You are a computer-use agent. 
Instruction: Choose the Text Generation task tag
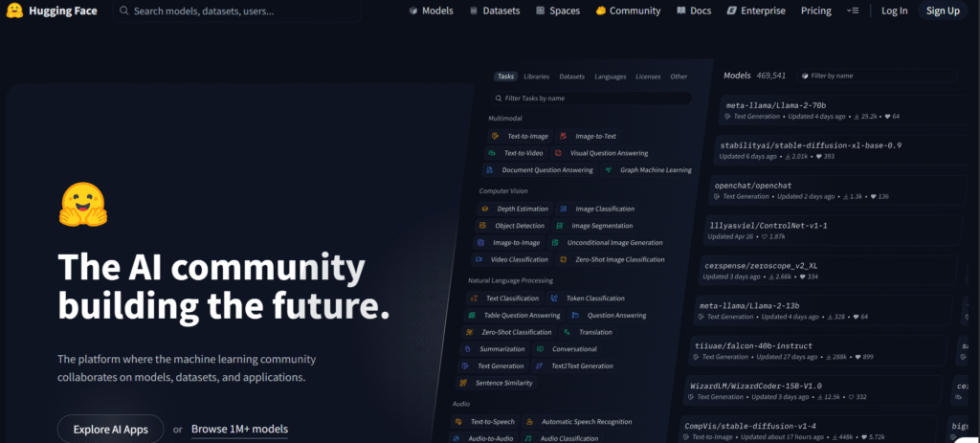[493, 366]
